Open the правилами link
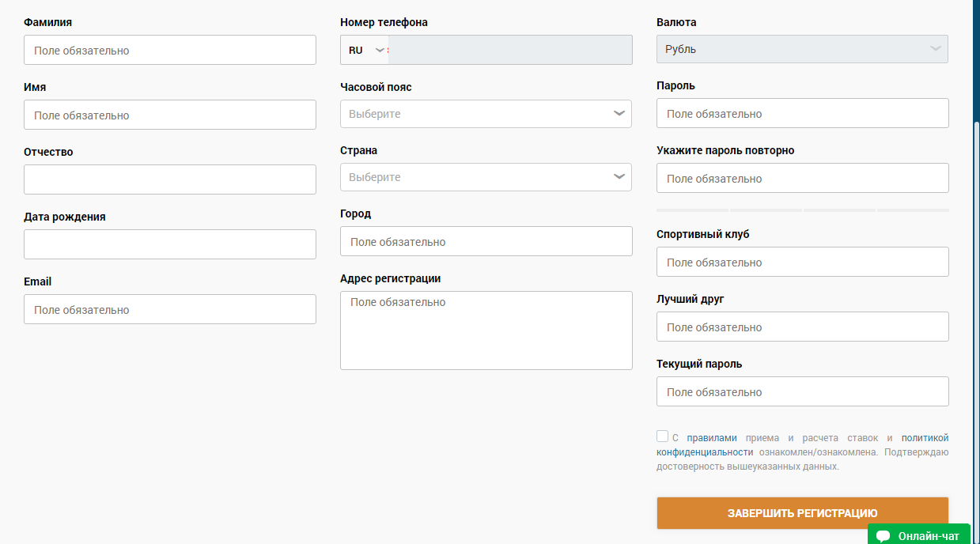 [712, 437]
